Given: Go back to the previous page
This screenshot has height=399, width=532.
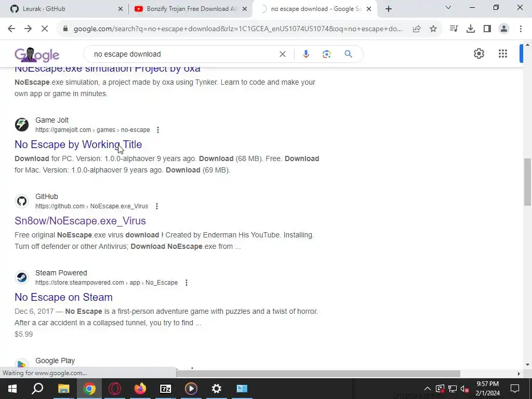Looking at the screenshot, I should (11, 29).
